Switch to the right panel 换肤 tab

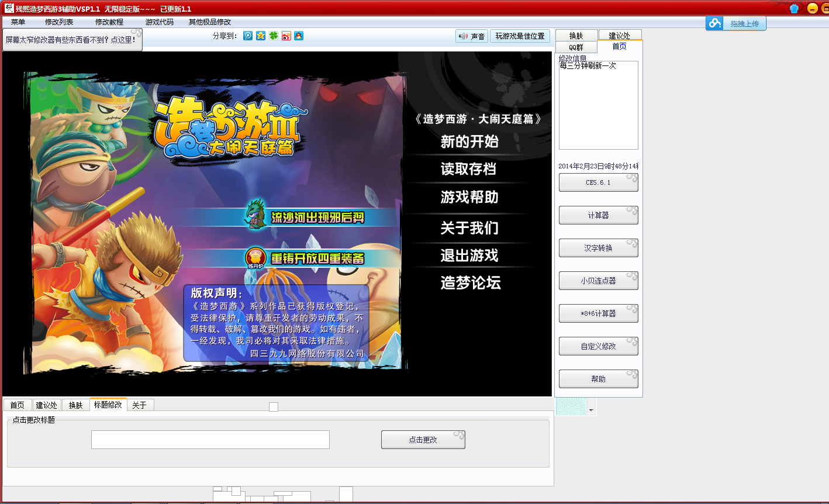tap(576, 36)
